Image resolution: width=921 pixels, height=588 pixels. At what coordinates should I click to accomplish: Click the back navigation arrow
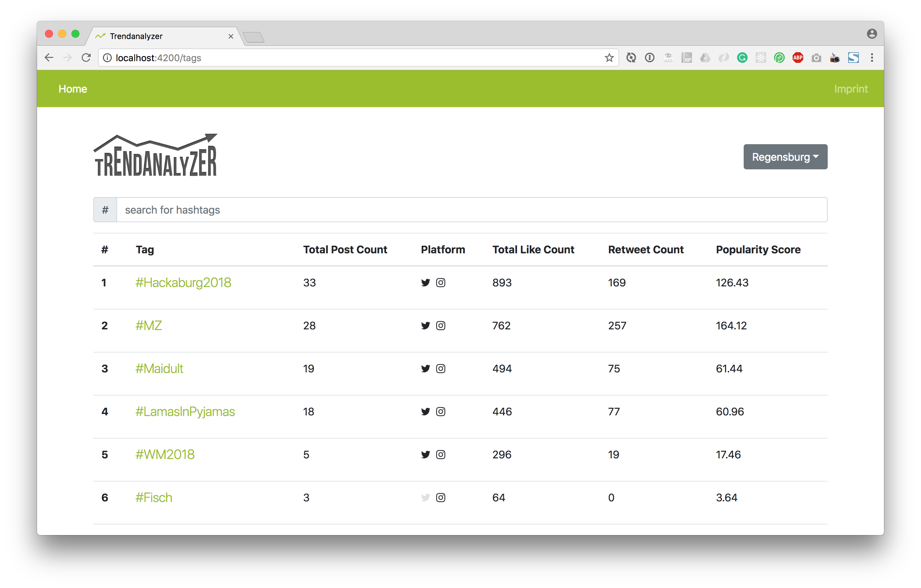click(49, 58)
